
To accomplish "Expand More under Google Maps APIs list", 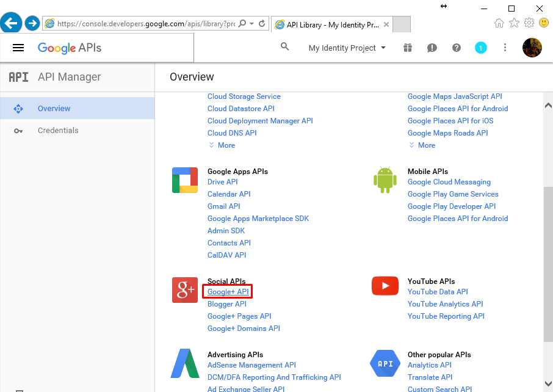I will [x=422, y=145].
